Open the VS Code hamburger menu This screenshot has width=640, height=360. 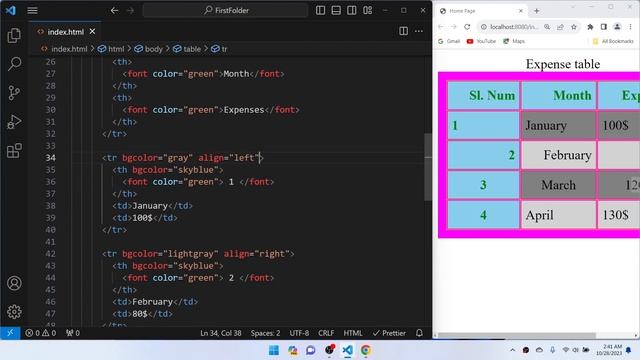tap(32, 11)
